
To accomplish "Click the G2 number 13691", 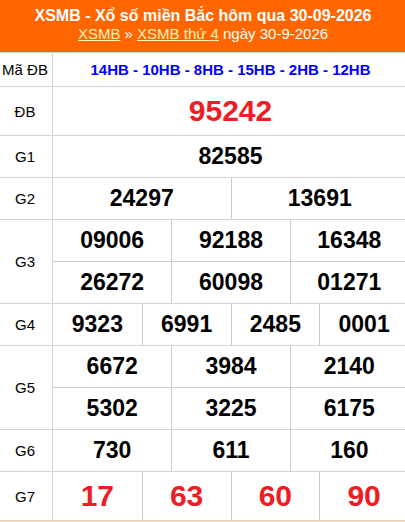I will (320, 198).
